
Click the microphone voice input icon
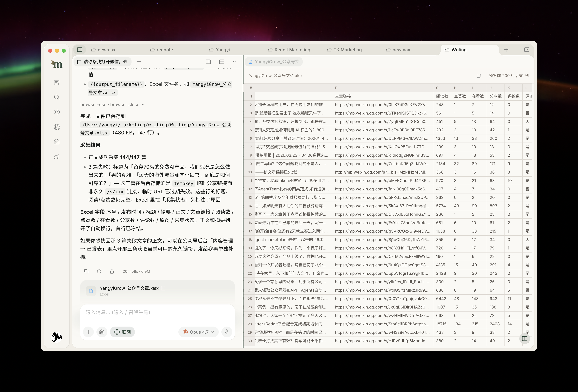[x=227, y=332]
